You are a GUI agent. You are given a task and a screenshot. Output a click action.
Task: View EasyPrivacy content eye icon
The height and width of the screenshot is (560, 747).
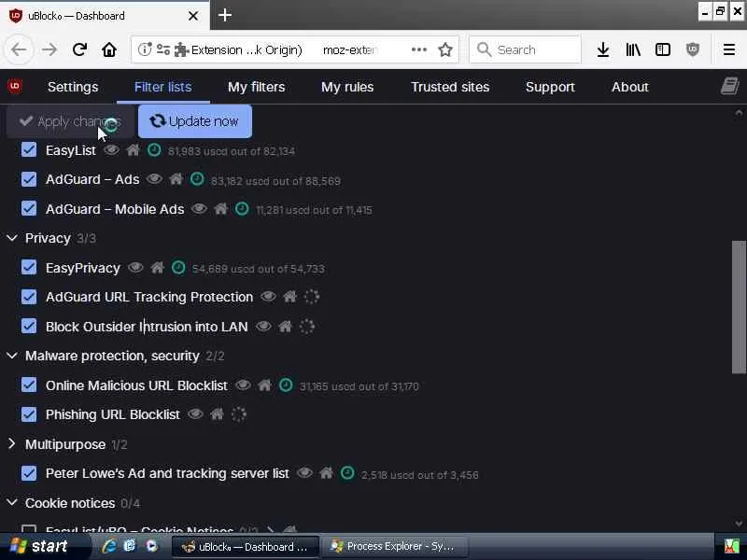135,268
